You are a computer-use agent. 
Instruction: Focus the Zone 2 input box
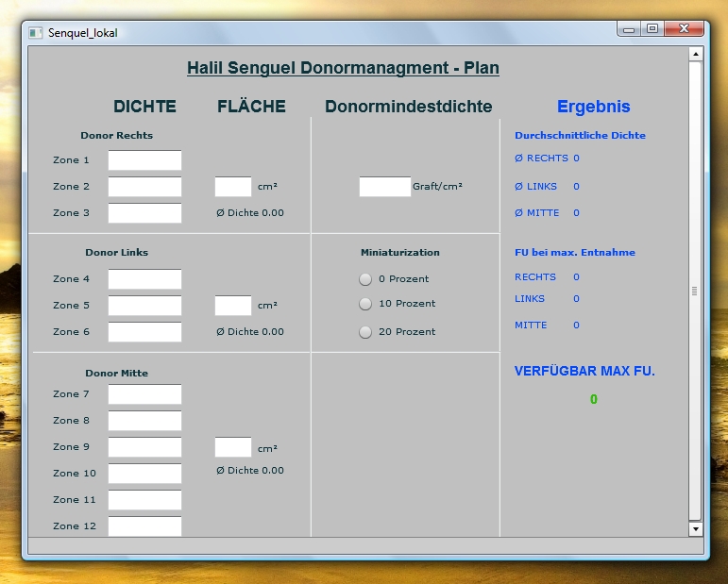[144, 187]
